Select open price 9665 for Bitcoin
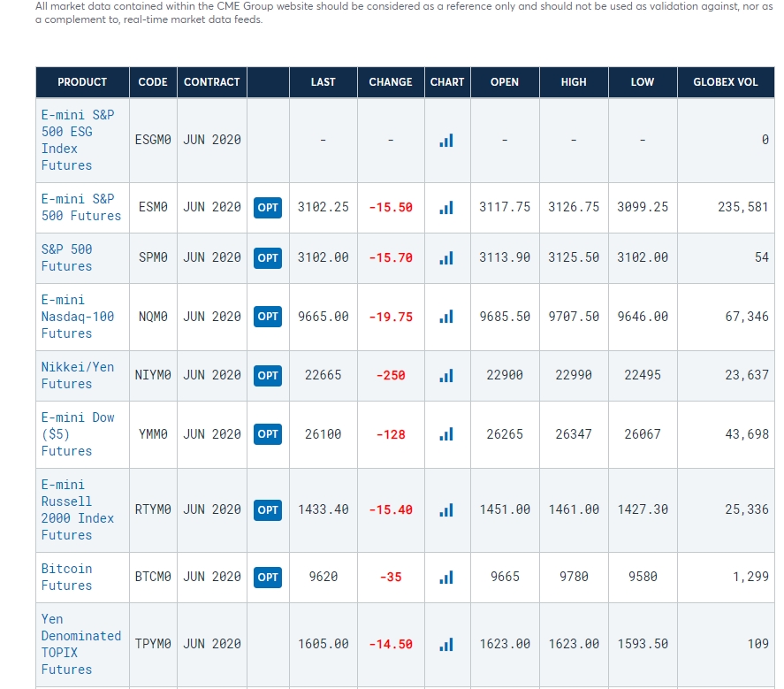Viewport: 784px width, 689px height. (505, 577)
